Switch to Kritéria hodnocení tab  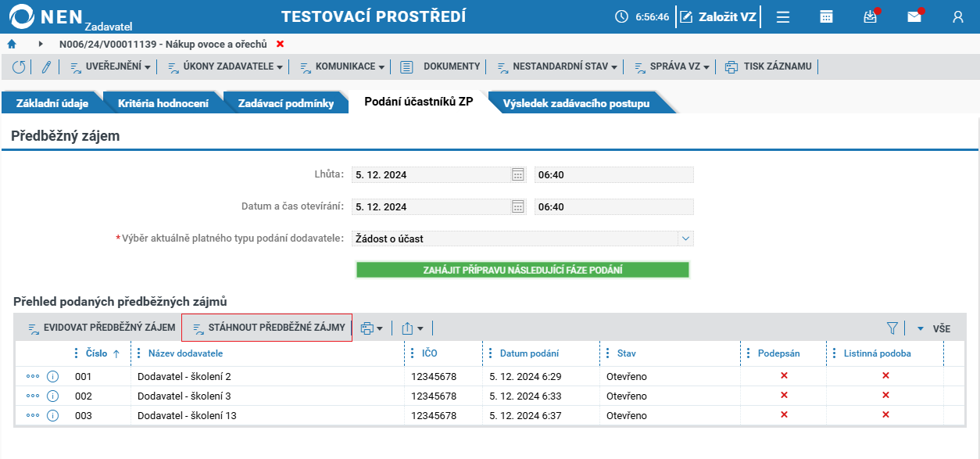pos(163,103)
